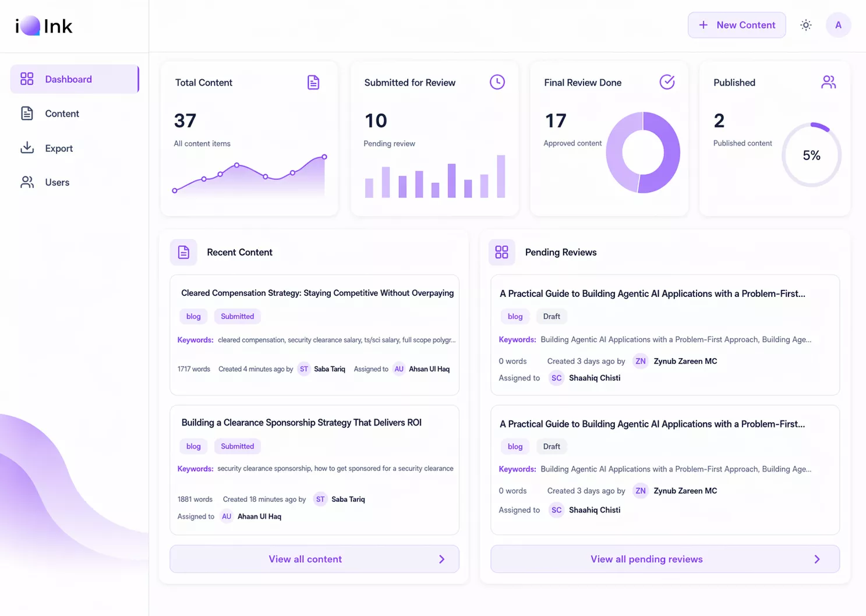Image resolution: width=866 pixels, height=616 pixels.
Task: Click ZN avatar on second pending review
Action: 641,491
